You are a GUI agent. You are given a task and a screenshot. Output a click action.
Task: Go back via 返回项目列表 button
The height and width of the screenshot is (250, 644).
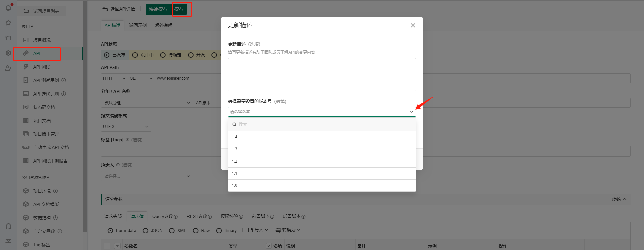41,11
